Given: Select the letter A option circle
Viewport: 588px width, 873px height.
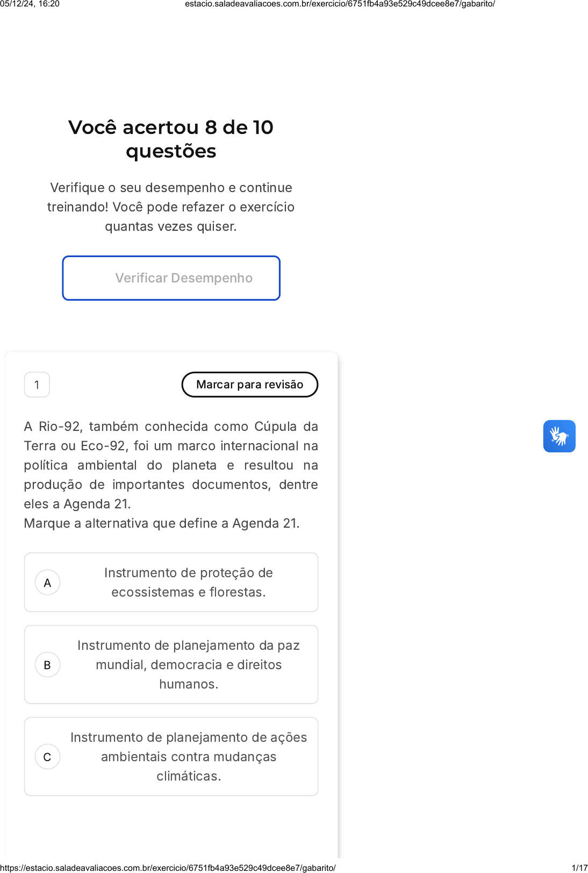Looking at the screenshot, I should (47, 583).
